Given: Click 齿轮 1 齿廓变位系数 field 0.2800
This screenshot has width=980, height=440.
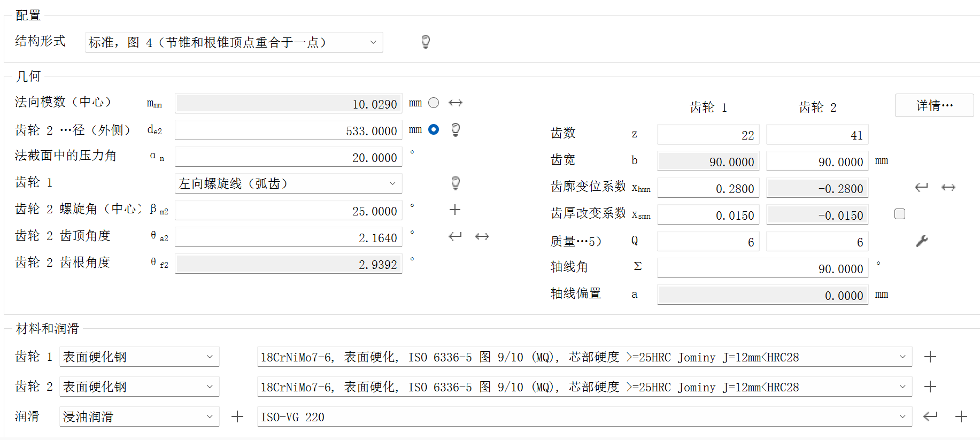Looking at the screenshot, I should [x=708, y=188].
